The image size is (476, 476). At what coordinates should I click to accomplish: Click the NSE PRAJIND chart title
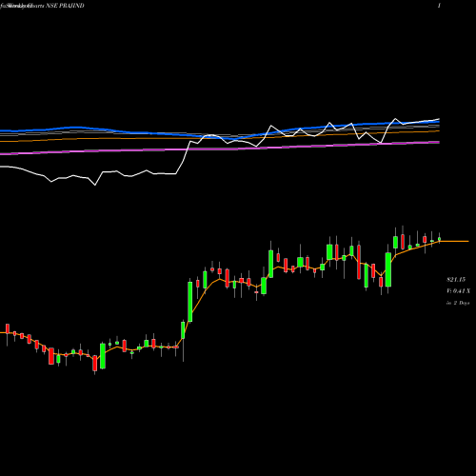[x=42, y=6]
